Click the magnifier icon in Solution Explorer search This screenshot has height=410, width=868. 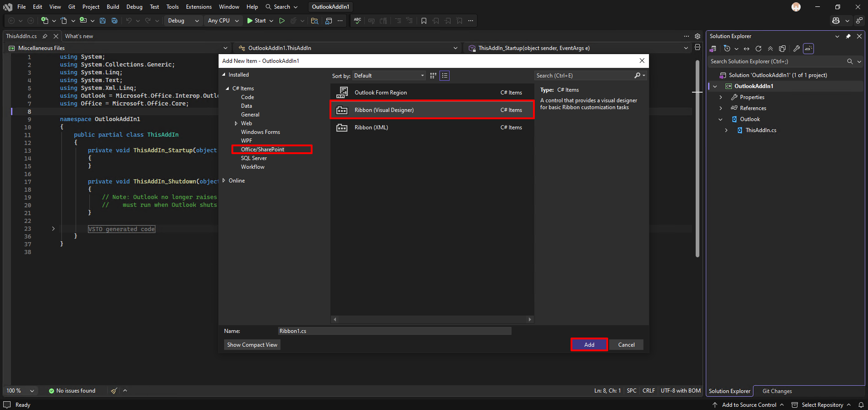click(x=850, y=61)
